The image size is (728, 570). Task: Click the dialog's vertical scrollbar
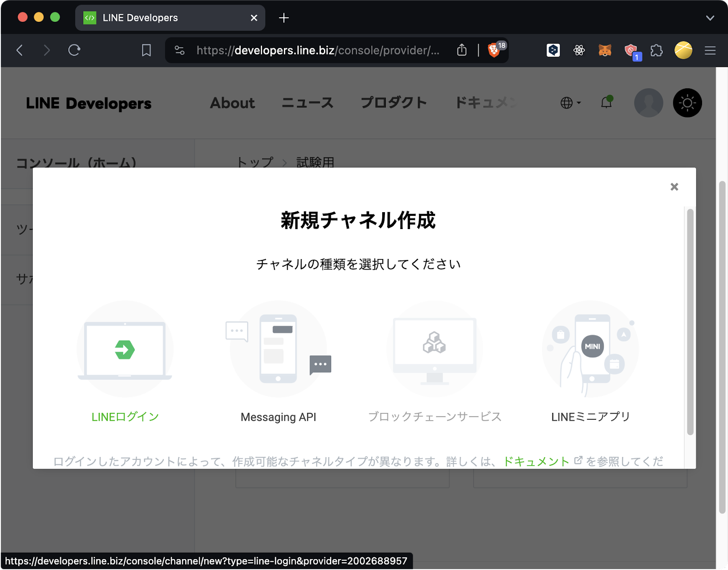(x=690, y=322)
